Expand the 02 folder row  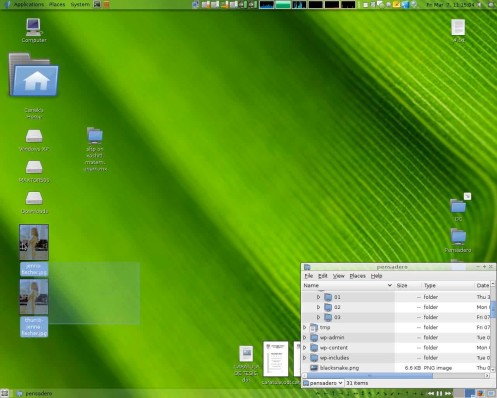[318, 307]
